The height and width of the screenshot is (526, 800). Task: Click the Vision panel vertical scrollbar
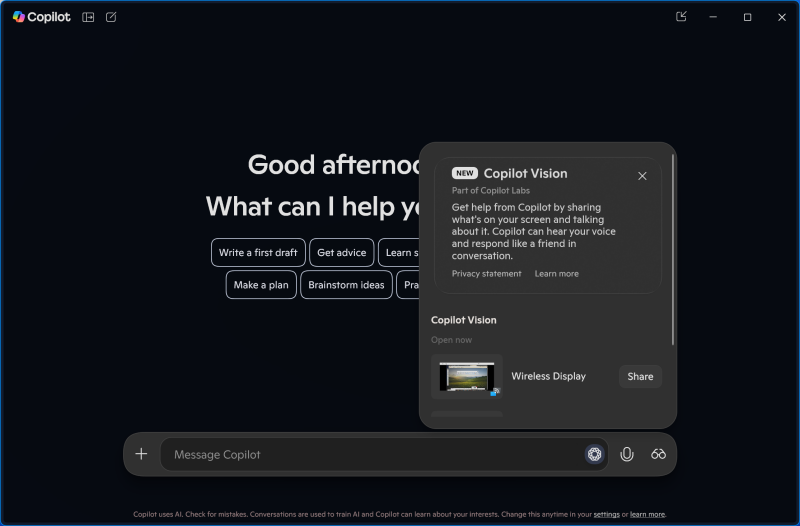[x=673, y=250]
